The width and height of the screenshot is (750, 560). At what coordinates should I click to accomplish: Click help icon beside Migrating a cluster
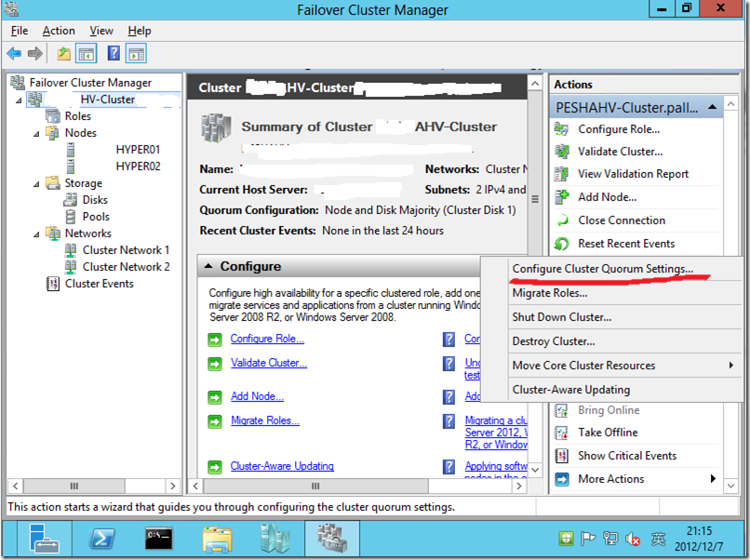(x=449, y=421)
